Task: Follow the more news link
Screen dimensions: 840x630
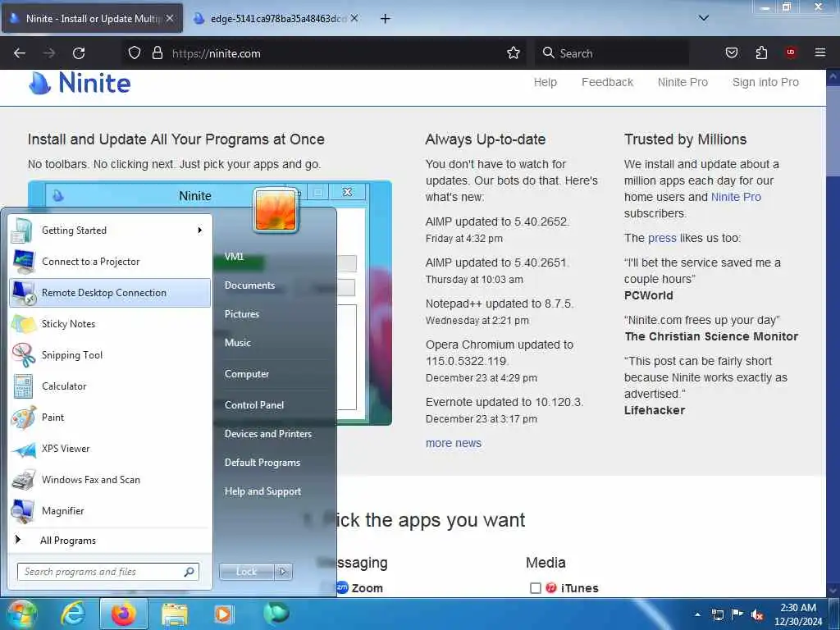Action: pyautogui.click(x=454, y=443)
